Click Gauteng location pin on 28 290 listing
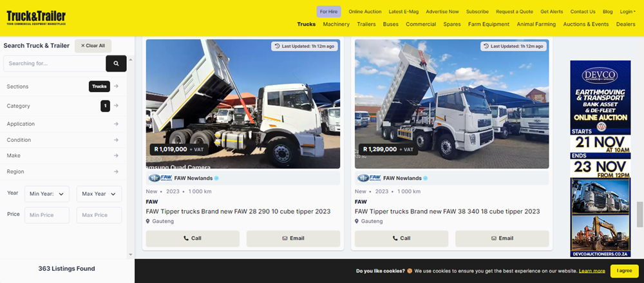Screen dimensions: 644x283 coord(148,221)
